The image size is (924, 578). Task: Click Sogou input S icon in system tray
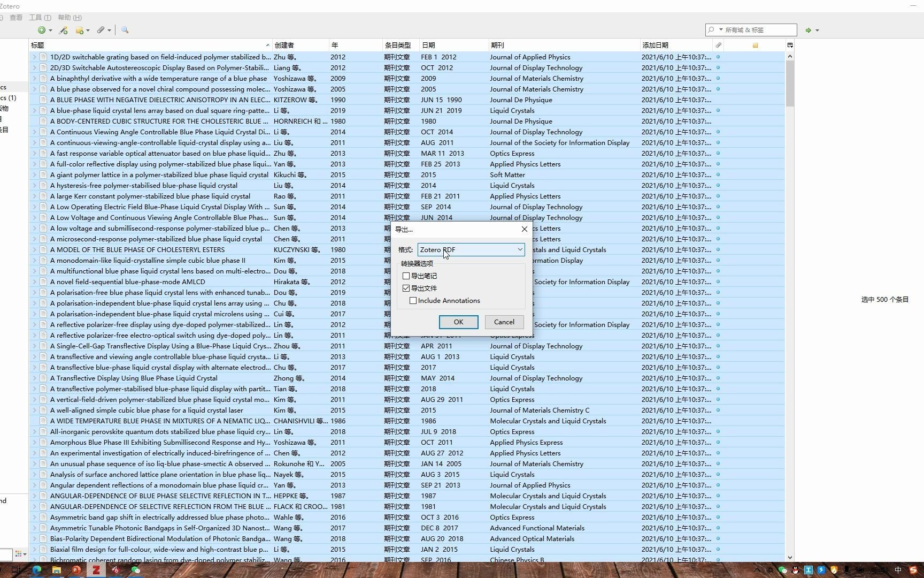click(x=914, y=571)
